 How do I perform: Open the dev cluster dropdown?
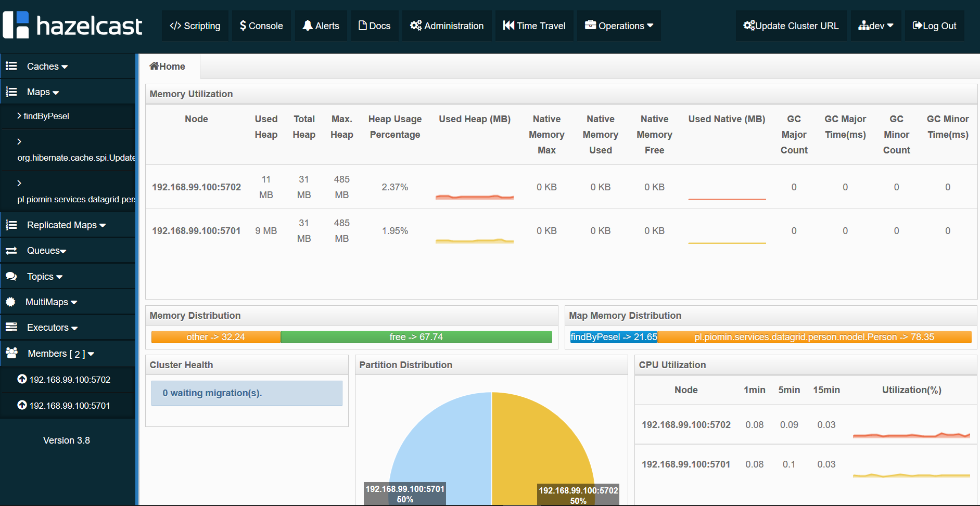(876, 26)
